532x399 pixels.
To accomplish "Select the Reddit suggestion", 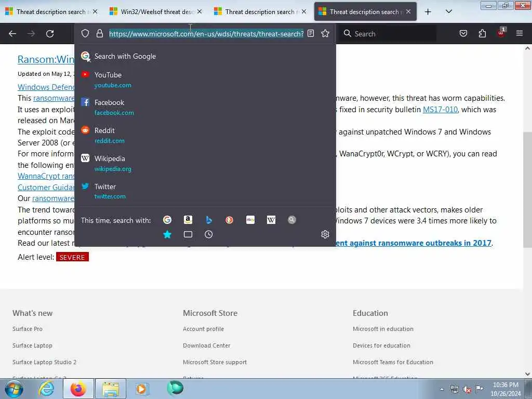I will pos(205,136).
